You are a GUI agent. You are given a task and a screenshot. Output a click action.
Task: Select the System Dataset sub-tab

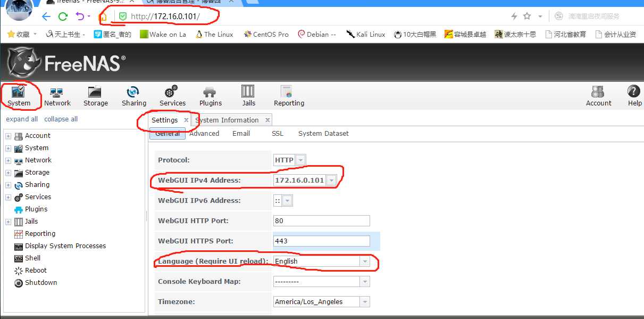tap(323, 134)
